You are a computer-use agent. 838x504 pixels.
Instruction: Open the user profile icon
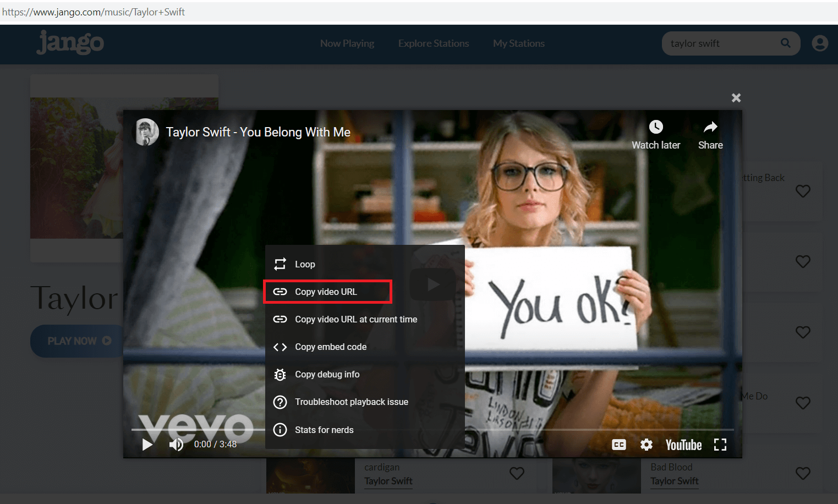pos(820,43)
